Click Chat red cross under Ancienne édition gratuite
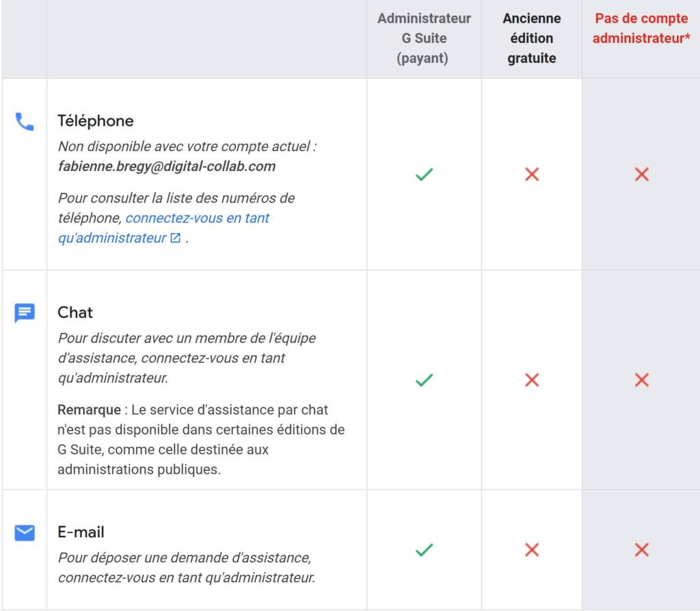 pyautogui.click(x=532, y=380)
